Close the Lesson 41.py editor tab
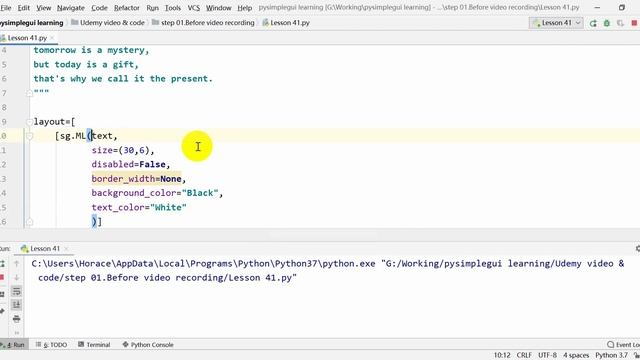The width and height of the screenshot is (640, 360). (52, 38)
